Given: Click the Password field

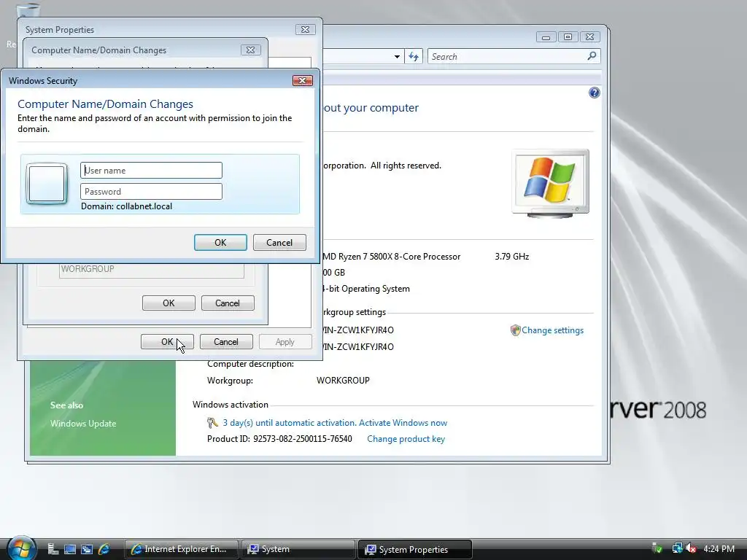Looking at the screenshot, I should tap(151, 192).
